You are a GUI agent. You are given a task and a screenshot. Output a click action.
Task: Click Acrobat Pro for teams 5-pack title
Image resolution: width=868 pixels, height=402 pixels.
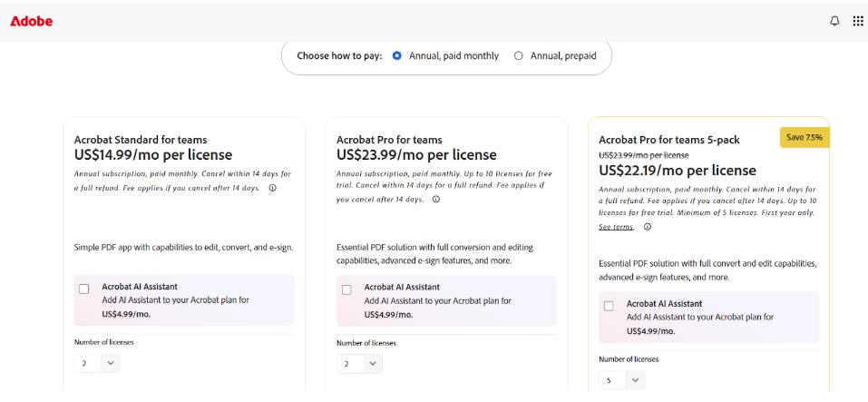point(669,140)
